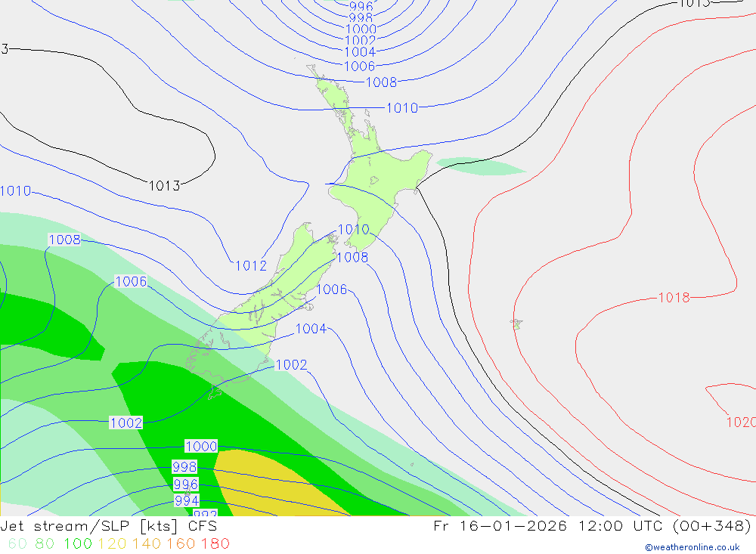The image size is (756, 554).
Task: Click the 1010 label near Cook Strait
Action: 353,230
